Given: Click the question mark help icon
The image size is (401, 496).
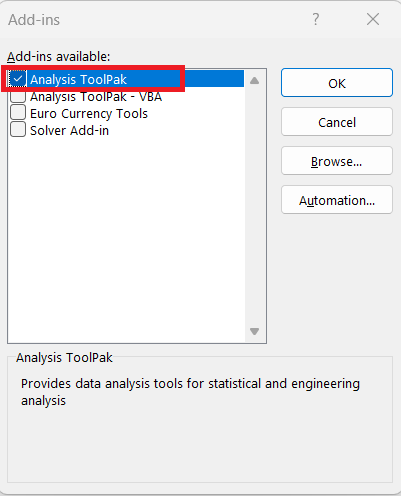Looking at the screenshot, I should (316, 19).
